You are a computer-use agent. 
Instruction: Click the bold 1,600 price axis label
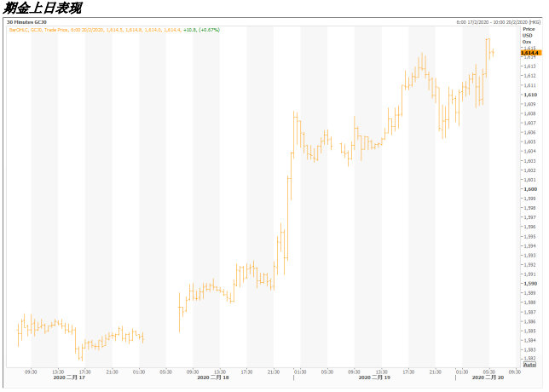(x=530, y=189)
